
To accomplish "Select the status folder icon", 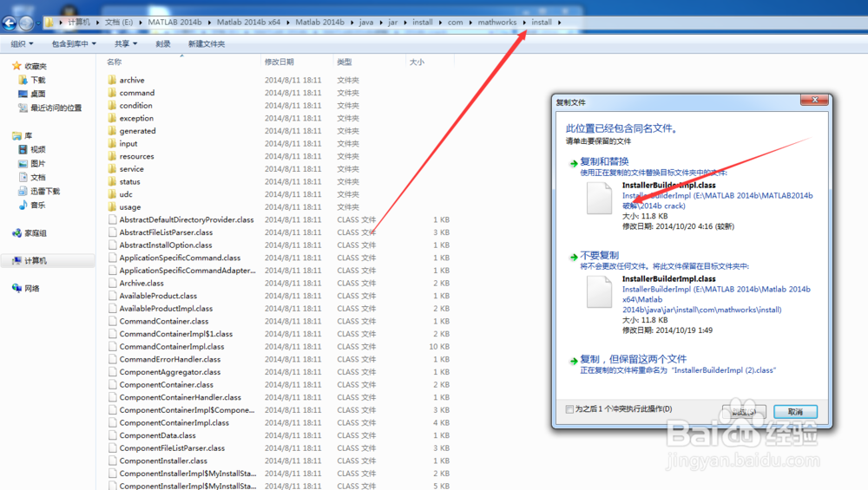I will click(x=112, y=181).
